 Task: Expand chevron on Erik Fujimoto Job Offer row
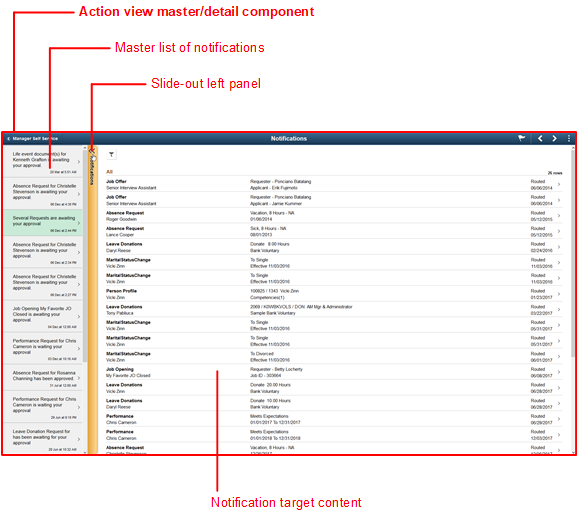click(559, 184)
